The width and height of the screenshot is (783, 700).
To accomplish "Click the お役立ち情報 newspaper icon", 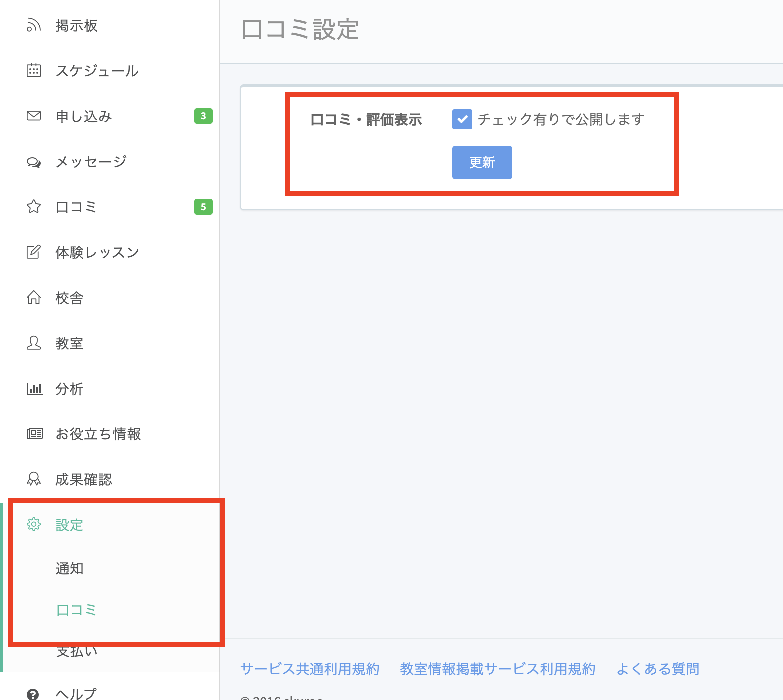I will (34, 434).
